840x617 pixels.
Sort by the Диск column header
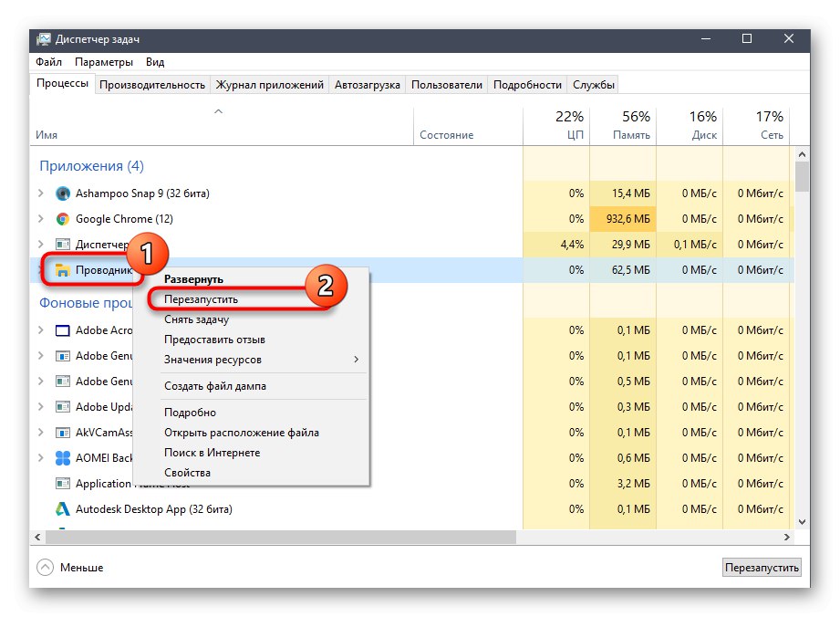coord(690,127)
